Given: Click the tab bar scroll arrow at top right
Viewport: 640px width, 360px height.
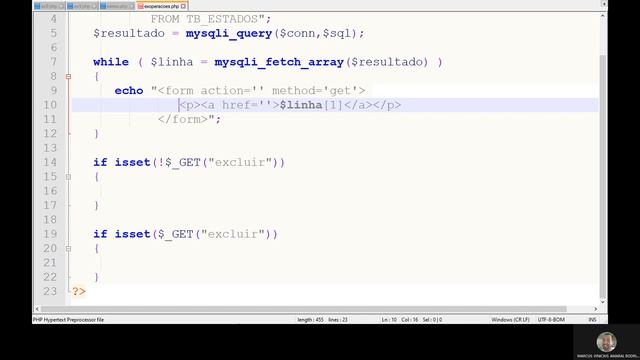Looking at the screenshot, I should [x=603, y=4].
